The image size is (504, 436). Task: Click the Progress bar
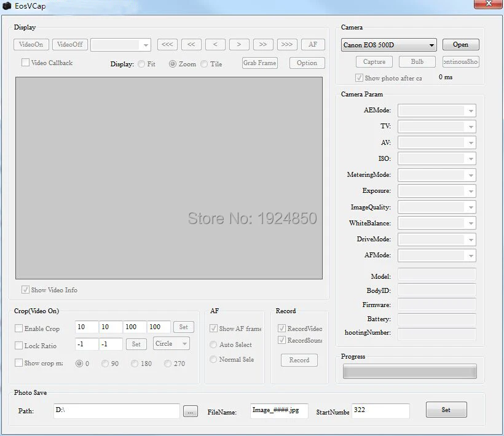(x=409, y=371)
